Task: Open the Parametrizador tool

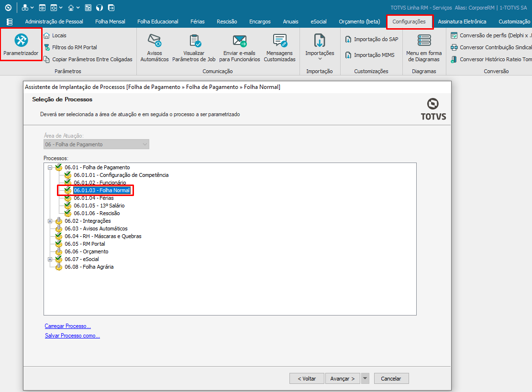Action: point(21,45)
